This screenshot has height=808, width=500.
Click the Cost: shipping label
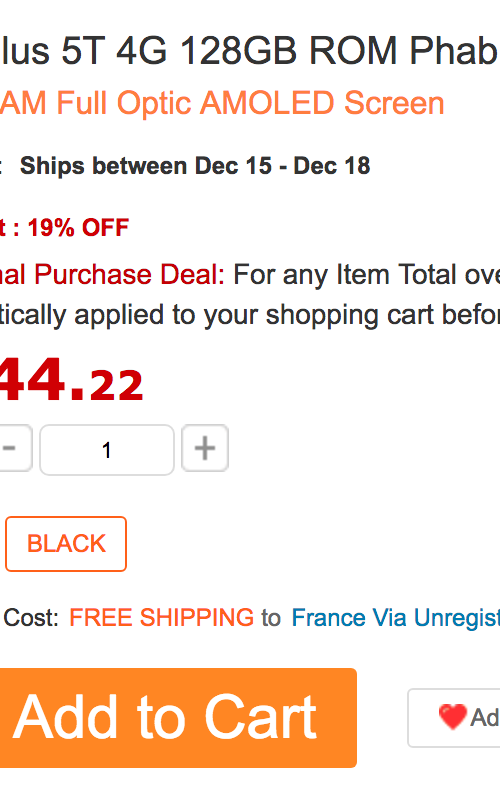click(x=31, y=618)
